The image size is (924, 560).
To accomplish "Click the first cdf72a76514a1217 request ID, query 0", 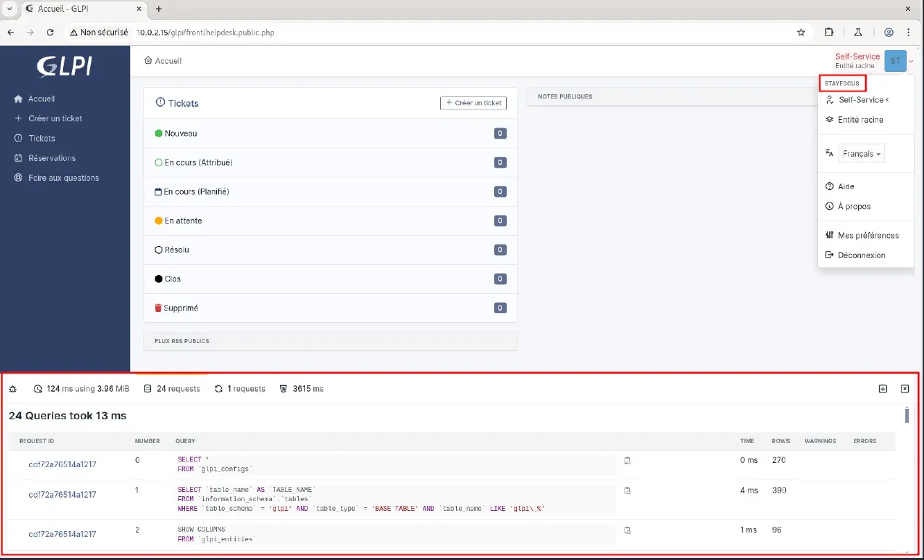I will (62, 464).
